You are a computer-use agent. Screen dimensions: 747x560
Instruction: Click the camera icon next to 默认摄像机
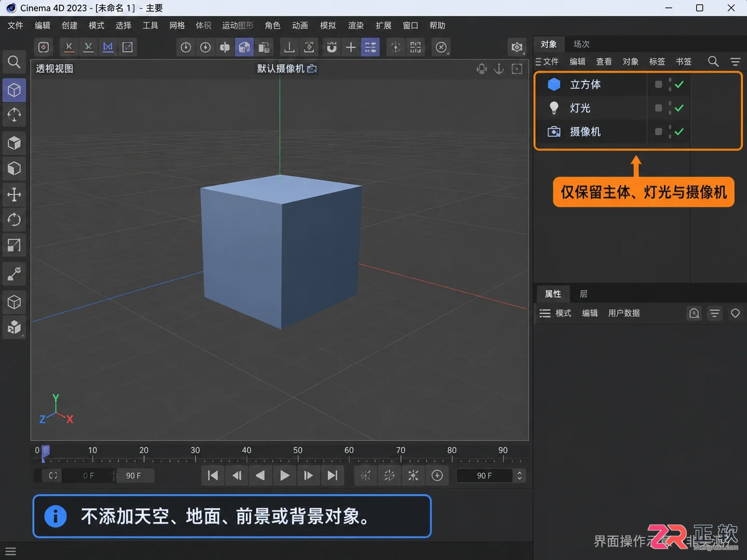click(312, 68)
